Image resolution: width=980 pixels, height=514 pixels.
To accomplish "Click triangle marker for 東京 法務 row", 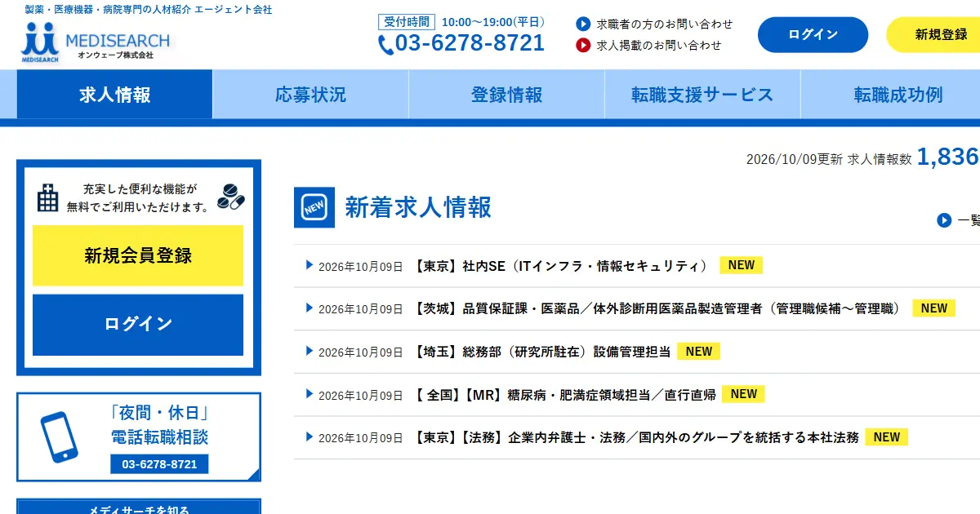I will [310, 436].
